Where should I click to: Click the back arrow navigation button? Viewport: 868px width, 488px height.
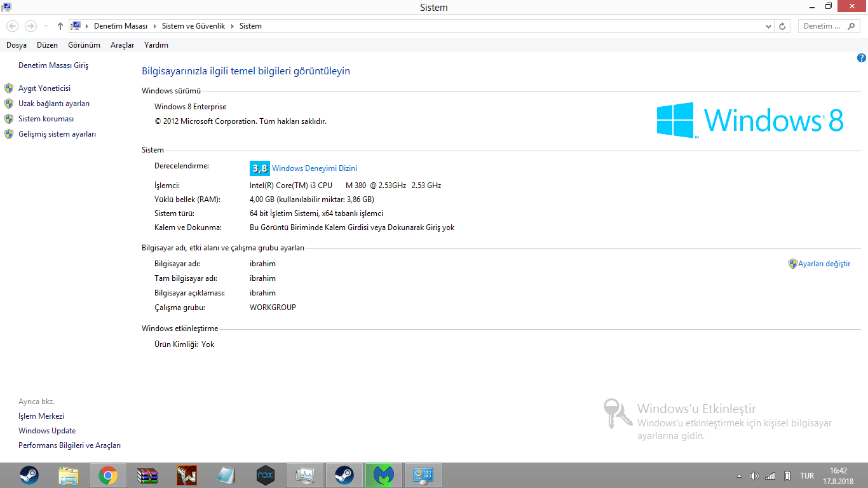click(12, 26)
